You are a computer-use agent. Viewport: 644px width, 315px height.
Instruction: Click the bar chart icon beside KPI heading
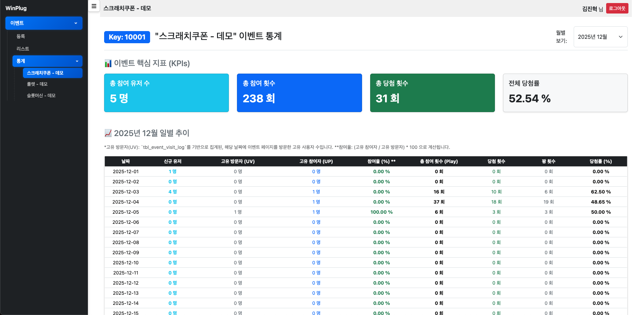[x=108, y=63]
